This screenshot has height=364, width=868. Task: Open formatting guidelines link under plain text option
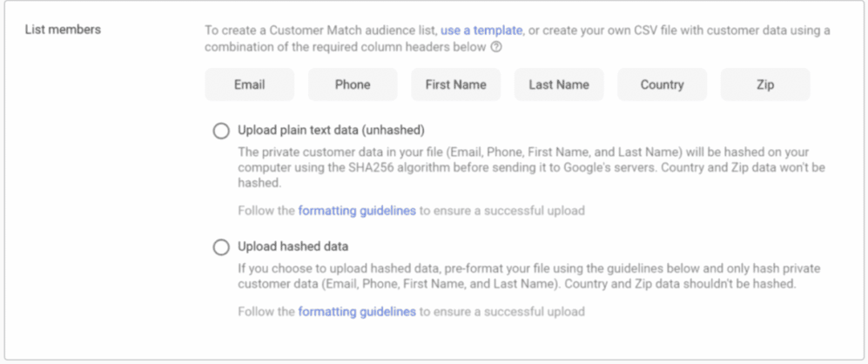356,211
